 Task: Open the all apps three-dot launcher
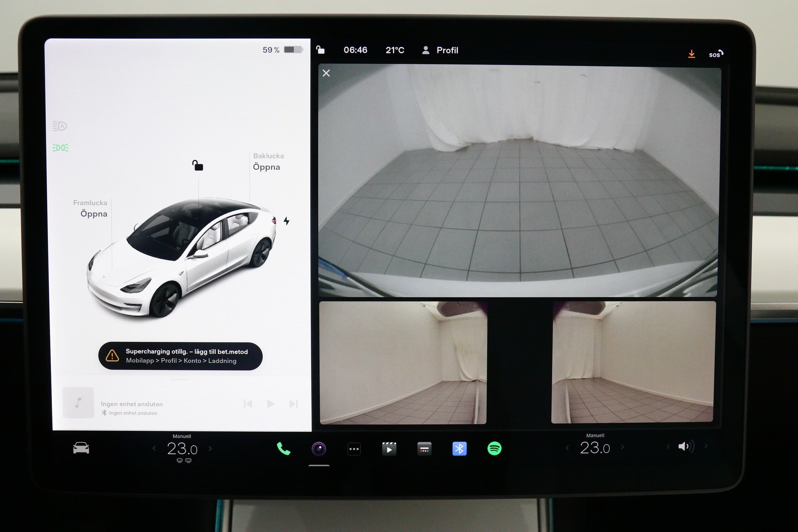click(354, 449)
